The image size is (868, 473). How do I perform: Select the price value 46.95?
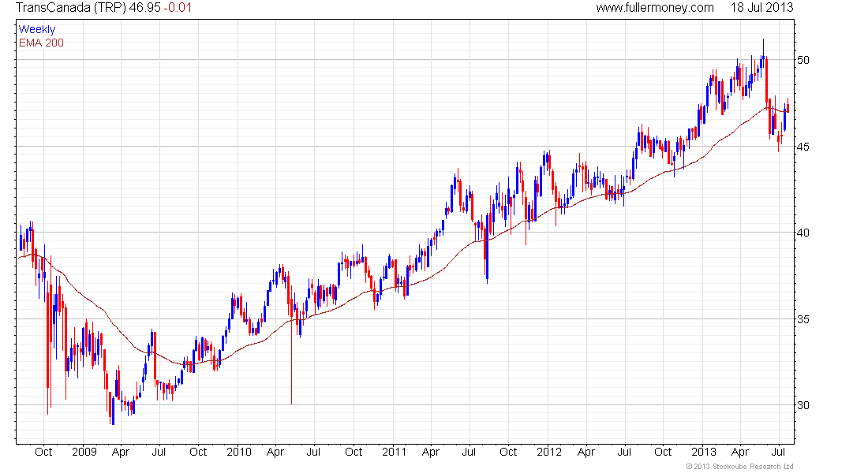pyautogui.click(x=145, y=8)
